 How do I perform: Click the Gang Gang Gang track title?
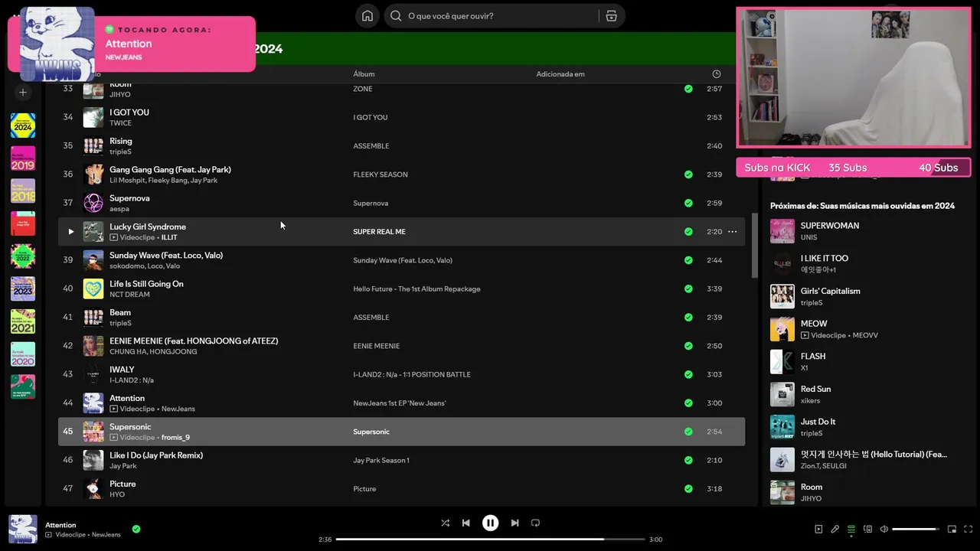tap(170, 169)
